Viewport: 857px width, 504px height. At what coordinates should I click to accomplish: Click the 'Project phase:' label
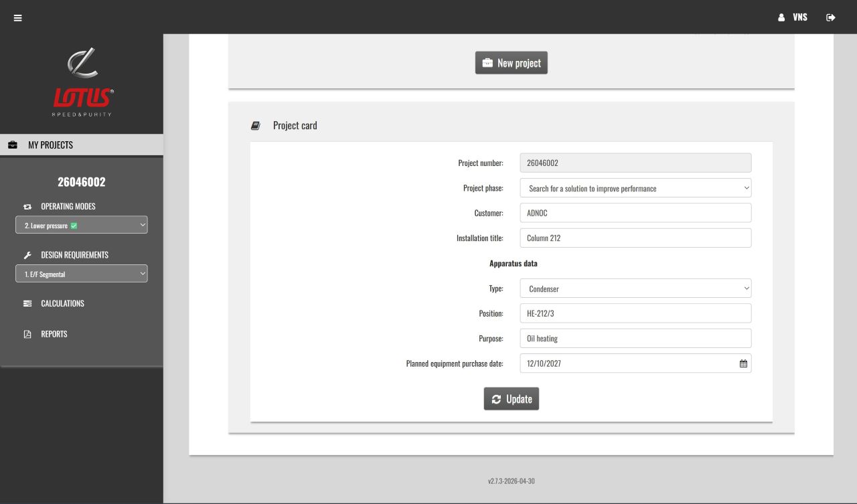(x=483, y=188)
